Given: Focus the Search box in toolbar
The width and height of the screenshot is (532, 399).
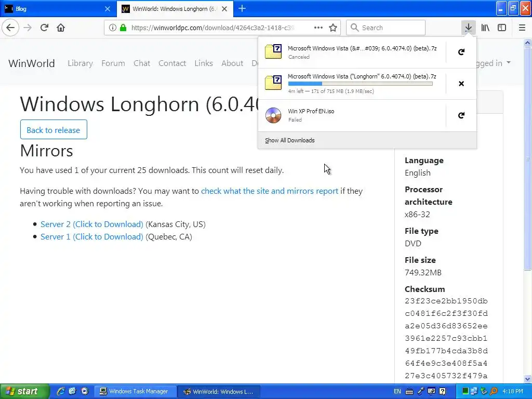Looking at the screenshot, I should 386,28.
